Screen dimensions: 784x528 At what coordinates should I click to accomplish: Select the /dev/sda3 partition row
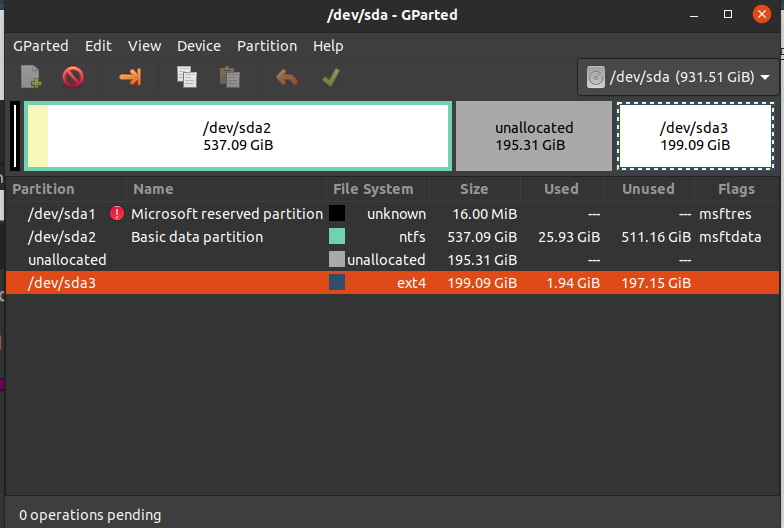(x=392, y=283)
